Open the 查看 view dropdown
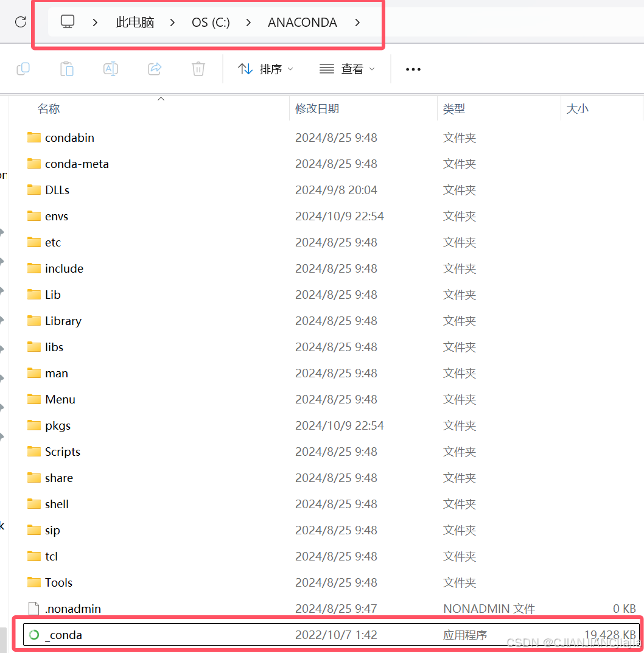 click(x=348, y=69)
